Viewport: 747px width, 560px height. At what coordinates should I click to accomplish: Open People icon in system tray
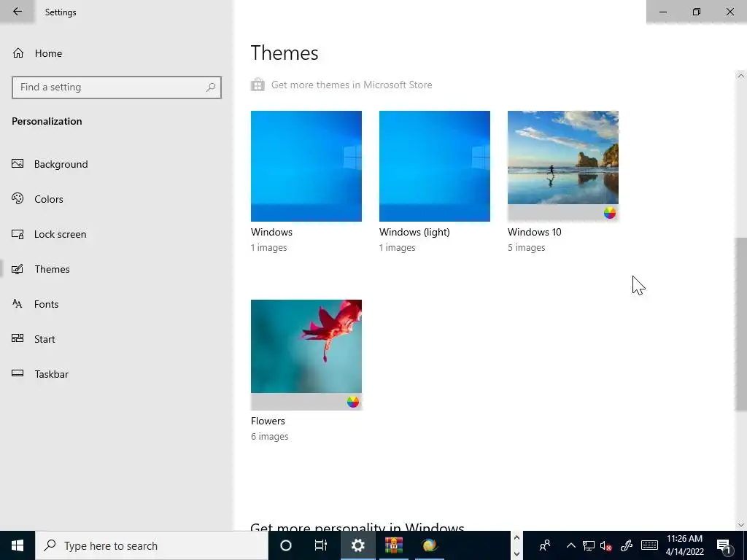(x=545, y=545)
